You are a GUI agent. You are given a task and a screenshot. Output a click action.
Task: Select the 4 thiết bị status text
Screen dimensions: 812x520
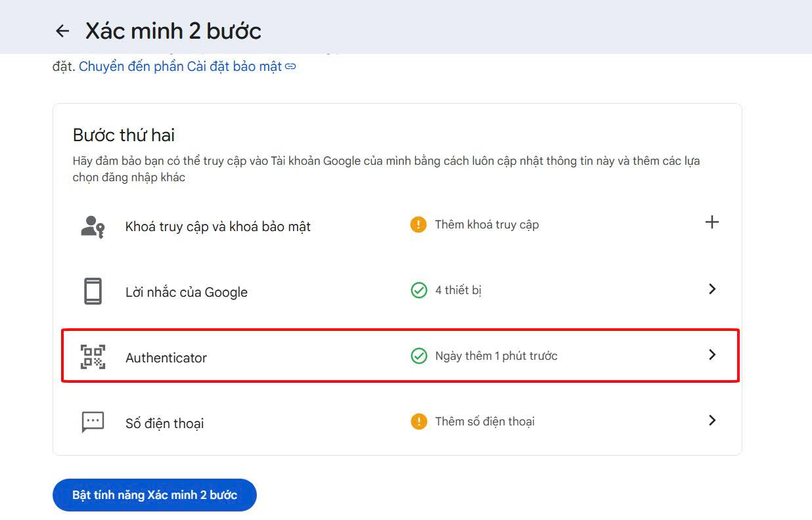click(458, 290)
